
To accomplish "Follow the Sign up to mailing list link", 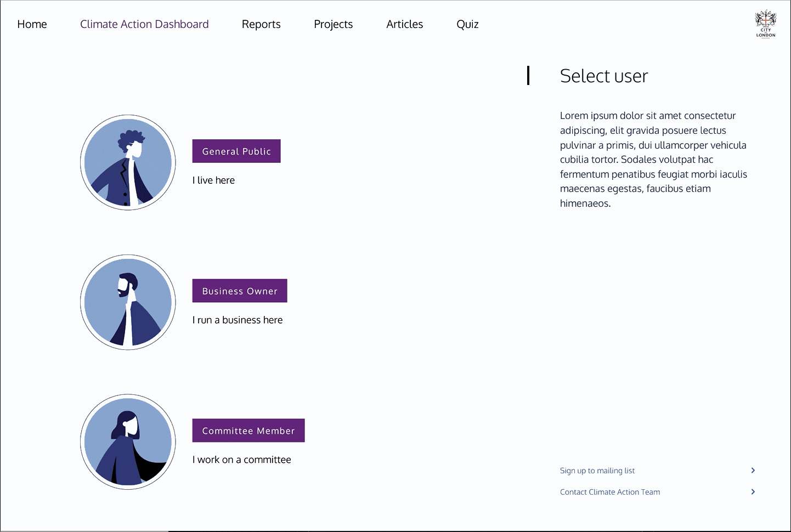I will pos(597,471).
